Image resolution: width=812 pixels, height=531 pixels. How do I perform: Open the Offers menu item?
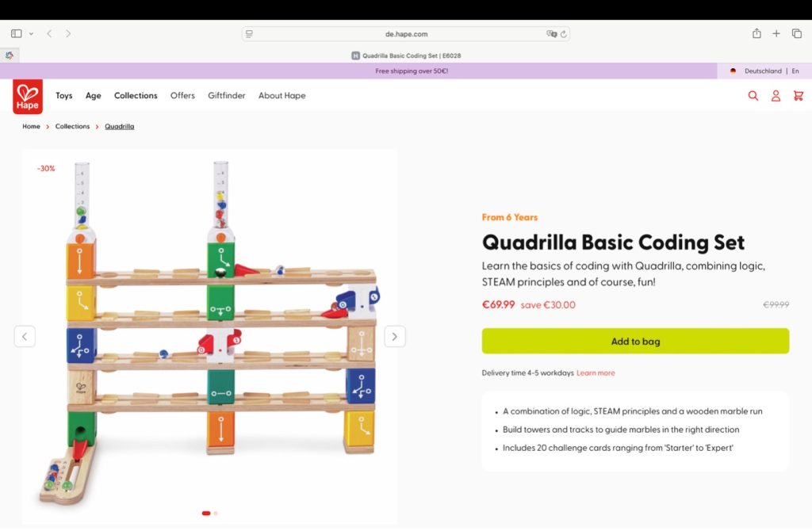183,95
